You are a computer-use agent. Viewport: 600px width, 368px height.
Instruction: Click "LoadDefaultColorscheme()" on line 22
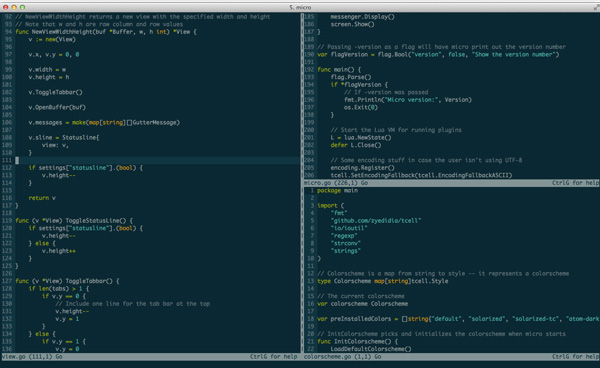click(371, 349)
